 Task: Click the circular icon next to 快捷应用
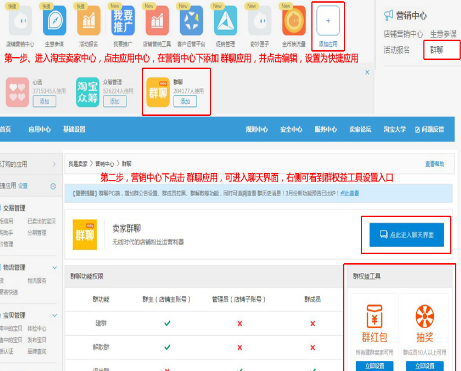[x=53, y=186]
